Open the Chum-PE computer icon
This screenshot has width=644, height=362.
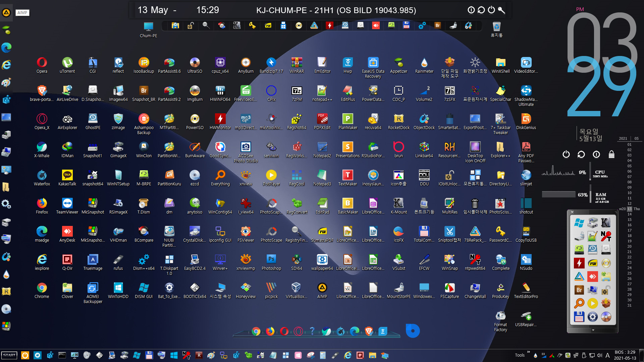(x=148, y=30)
